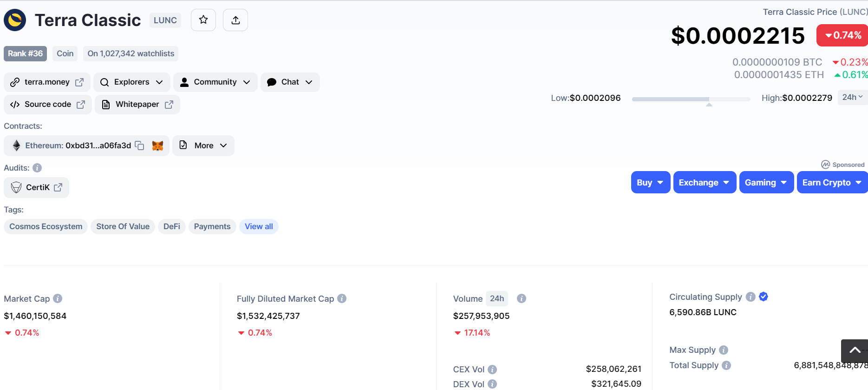Click the 0.0000000109 BTC price
This screenshot has width=868, height=390.
(x=777, y=62)
